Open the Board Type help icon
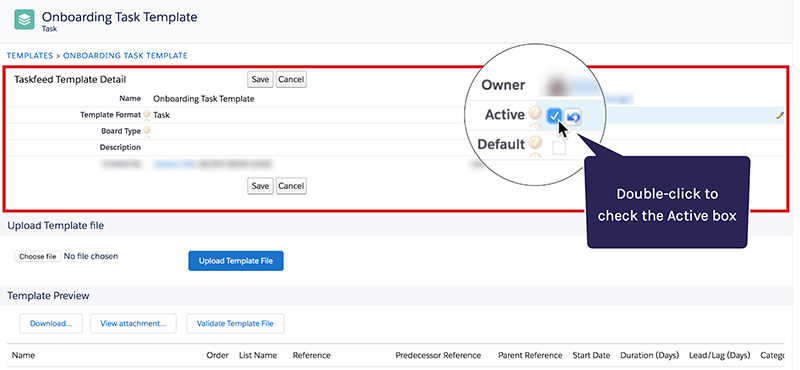The width and height of the screenshot is (800, 370). pyautogui.click(x=147, y=131)
